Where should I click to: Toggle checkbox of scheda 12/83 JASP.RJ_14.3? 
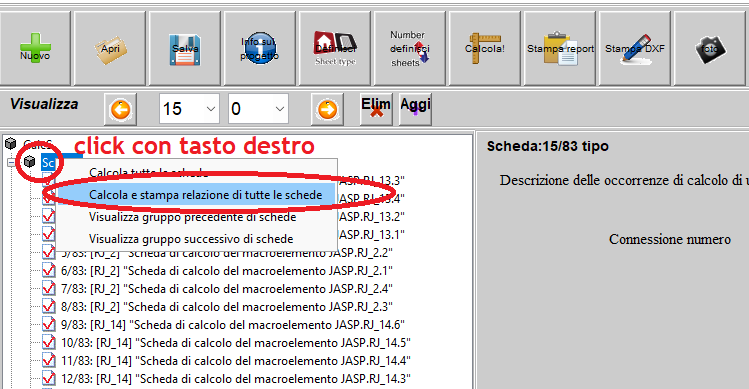(x=49, y=379)
